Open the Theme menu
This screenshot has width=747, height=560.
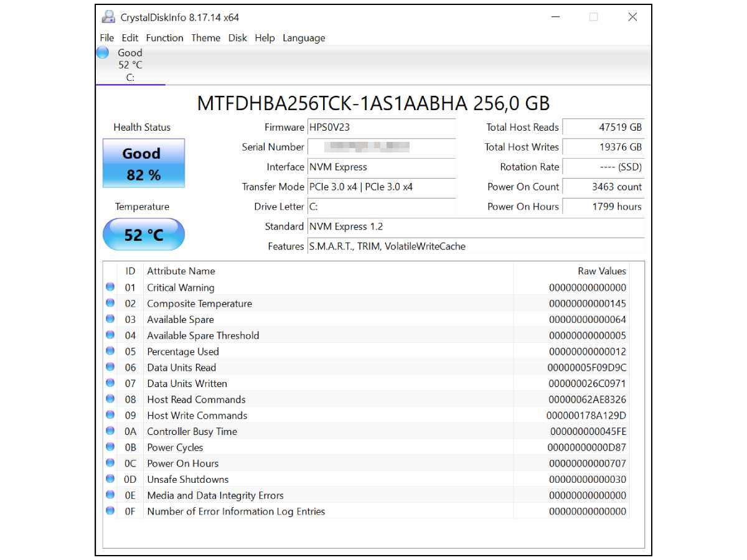pos(205,38)
